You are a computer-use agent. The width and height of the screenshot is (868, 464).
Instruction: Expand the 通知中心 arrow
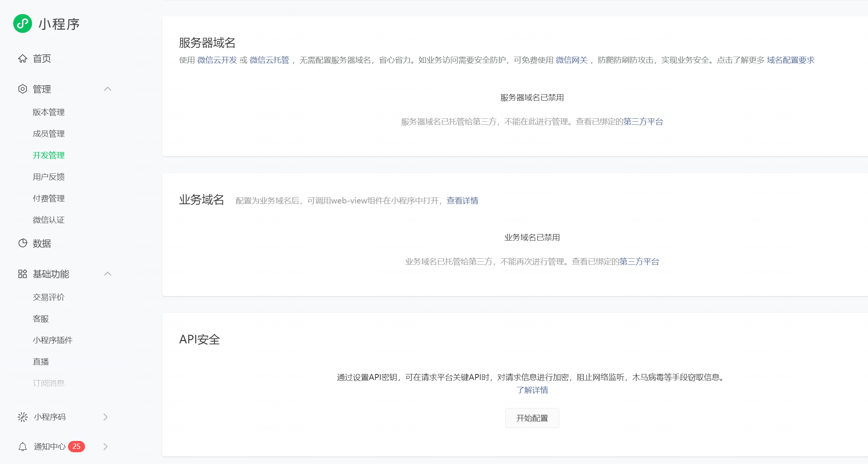(105, 447)
